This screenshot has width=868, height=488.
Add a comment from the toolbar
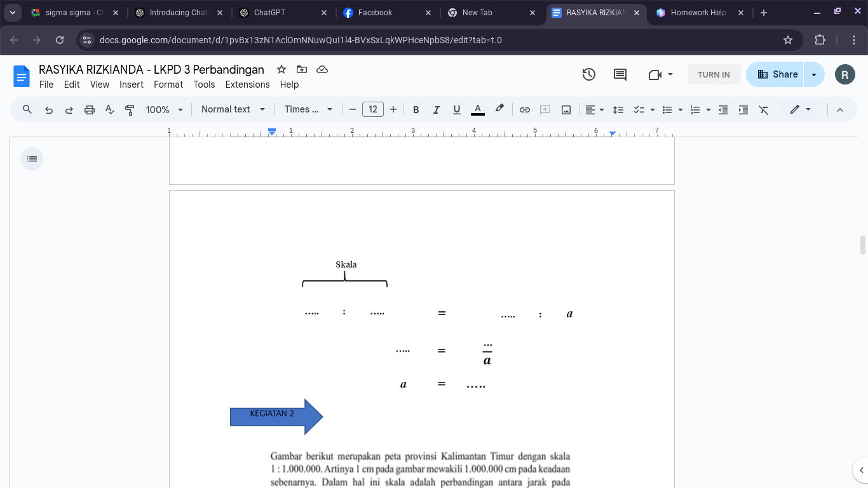click(545, 109)
